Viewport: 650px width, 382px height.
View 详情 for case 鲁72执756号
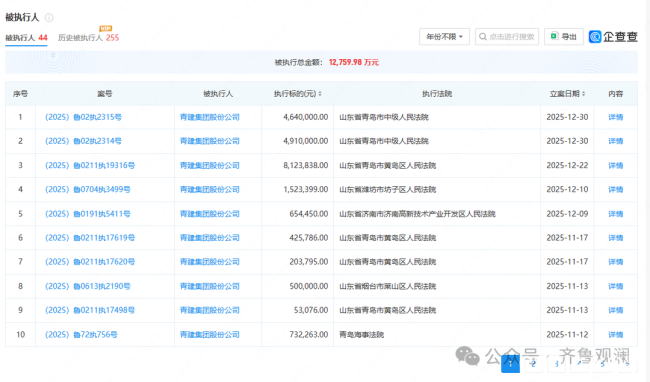616,334
